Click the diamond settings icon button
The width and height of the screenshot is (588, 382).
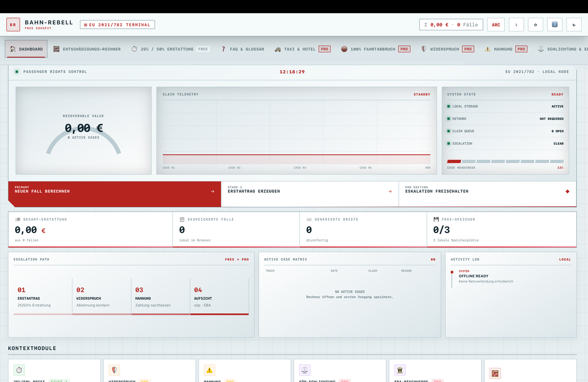pyautogui.click(x=536, y=24)
